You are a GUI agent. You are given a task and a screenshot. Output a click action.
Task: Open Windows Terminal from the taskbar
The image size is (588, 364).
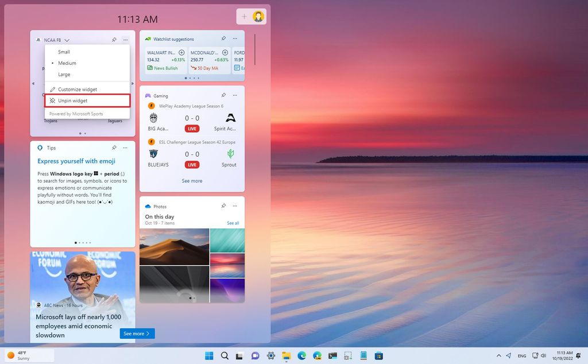pos(332,355)
